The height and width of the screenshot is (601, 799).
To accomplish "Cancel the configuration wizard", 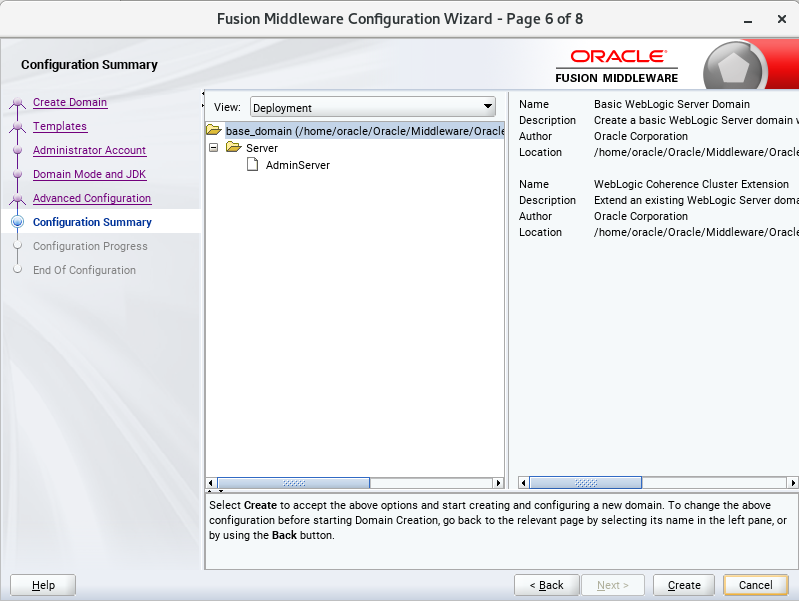I will (x=755, y=585).
